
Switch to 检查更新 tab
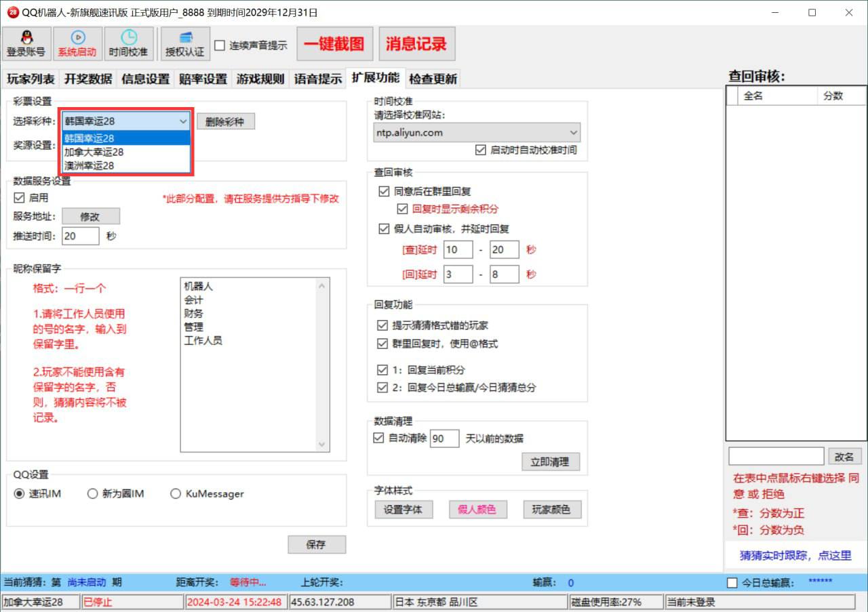point(433,79)
